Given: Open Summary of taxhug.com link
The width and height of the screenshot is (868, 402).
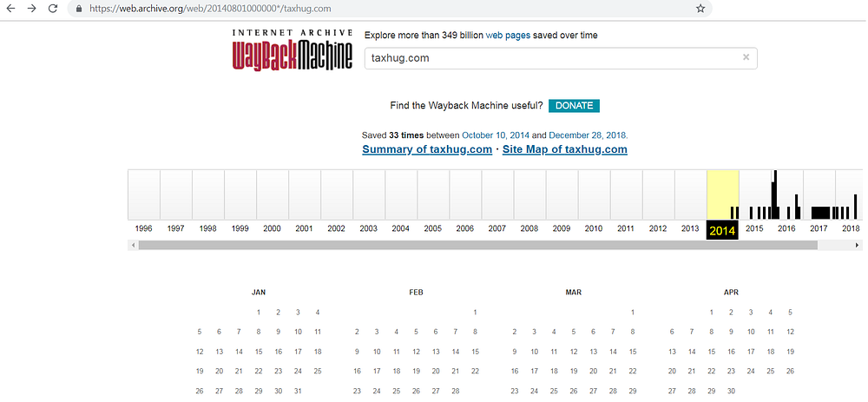Looking at the screenshot, I should [x=427, y=149].
